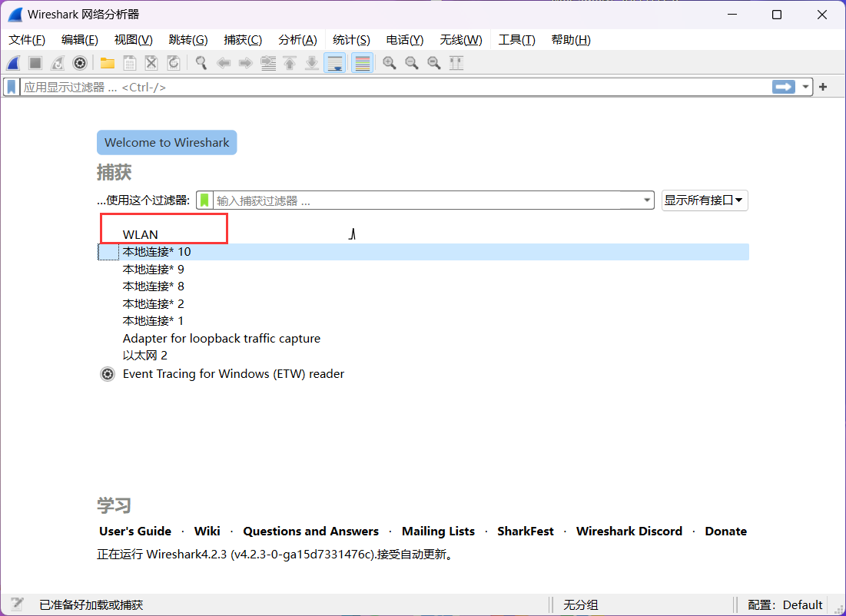The height and width of the screenshot is (616, 846).
Task: Open SharkFest link
Action: [x=526, y=532]
